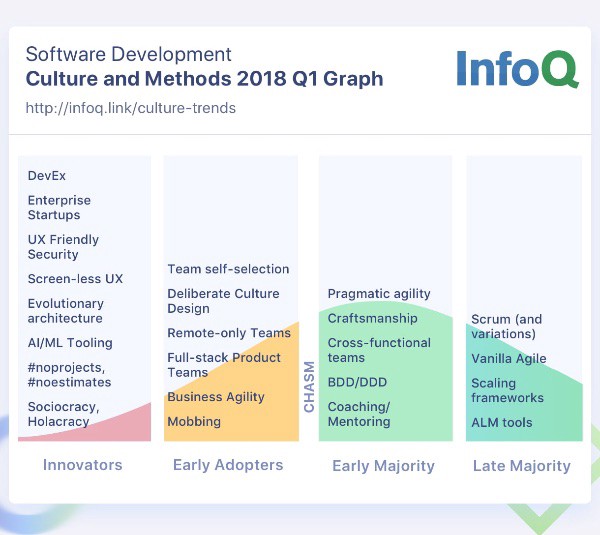Select Team self-selection item
The height and width of the screenshot is (535, 600).
click(228, 269)
